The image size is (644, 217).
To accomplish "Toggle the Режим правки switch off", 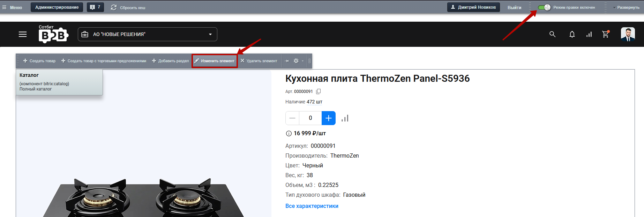I will coord(544,7).
